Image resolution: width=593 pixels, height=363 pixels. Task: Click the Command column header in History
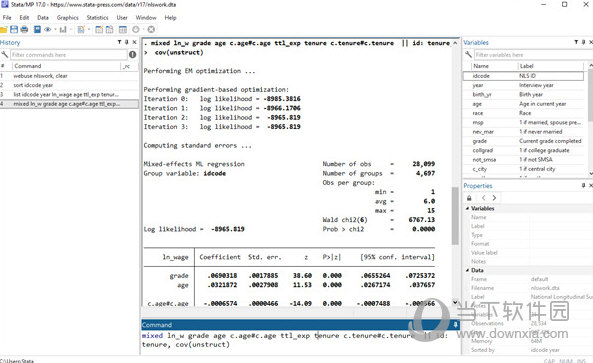[x=66, y=66]
